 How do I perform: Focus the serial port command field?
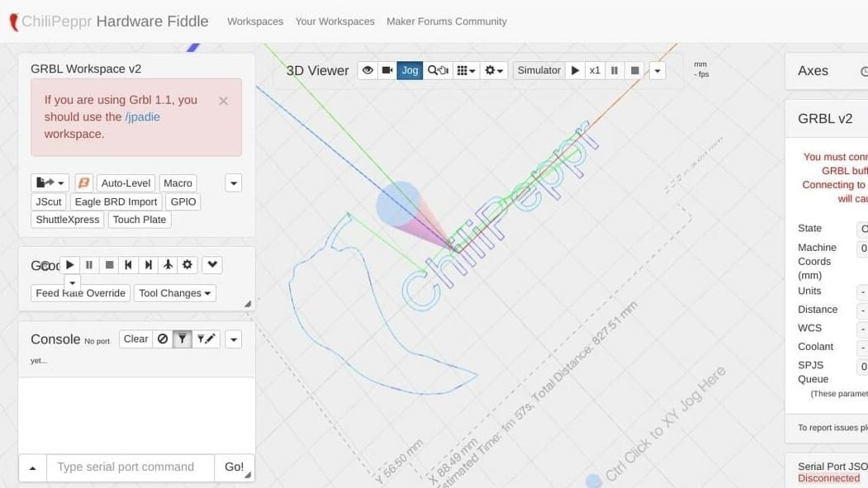tap(130, 467)
